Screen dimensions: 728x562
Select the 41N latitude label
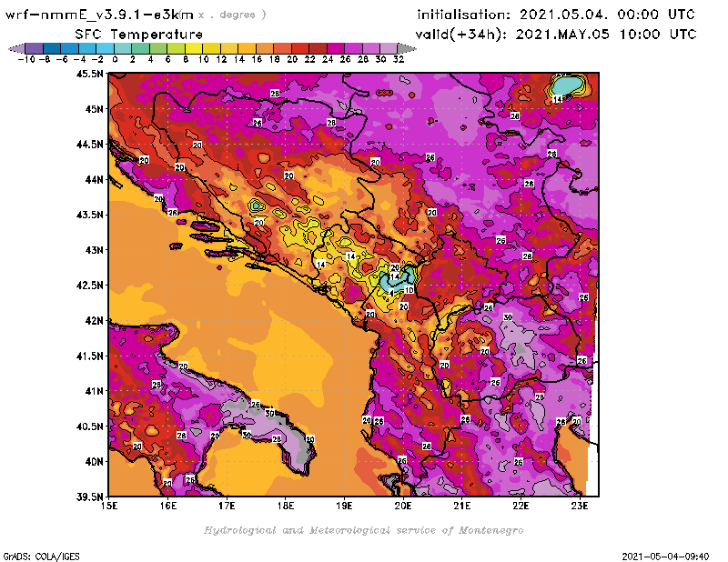coord(94,391)
